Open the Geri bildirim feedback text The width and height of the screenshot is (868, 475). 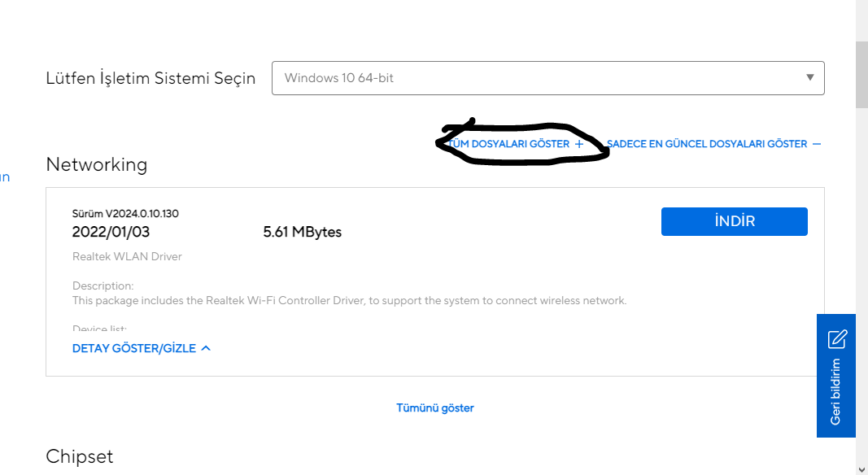835,391
